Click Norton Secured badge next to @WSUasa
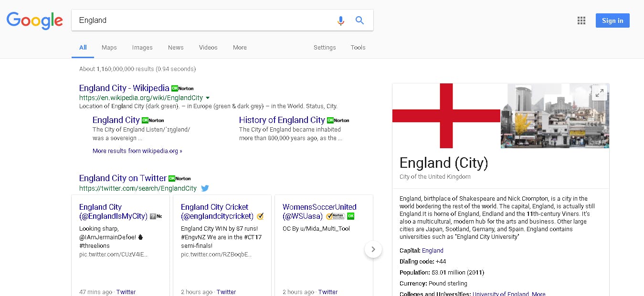 (335, 216)
